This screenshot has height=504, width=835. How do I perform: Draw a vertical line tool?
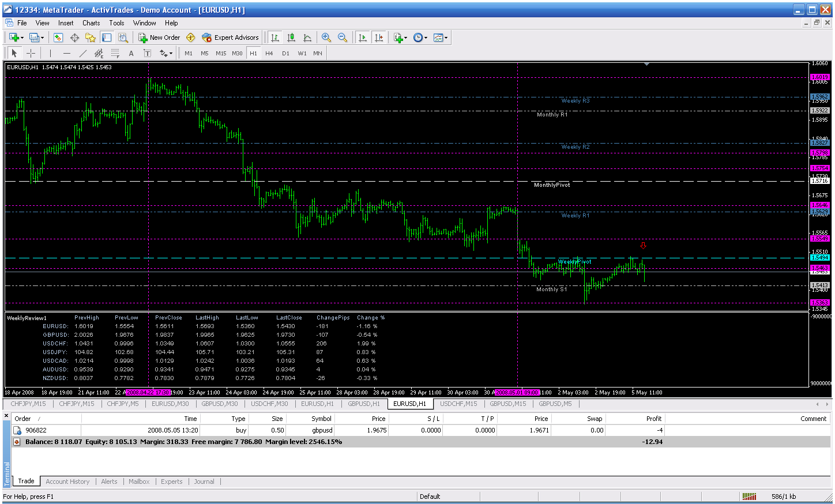pyautogui.click(x=50, y=53)
